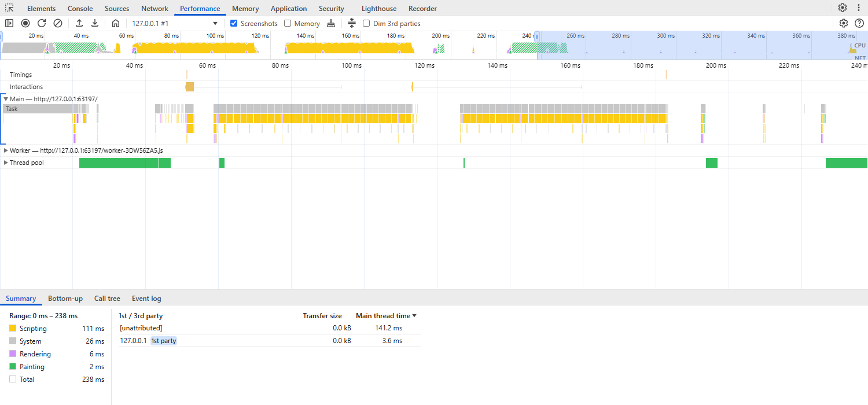Select the green Painting color swatch
868x405 pixels.
pyautogui.click(x=13, y=367)
